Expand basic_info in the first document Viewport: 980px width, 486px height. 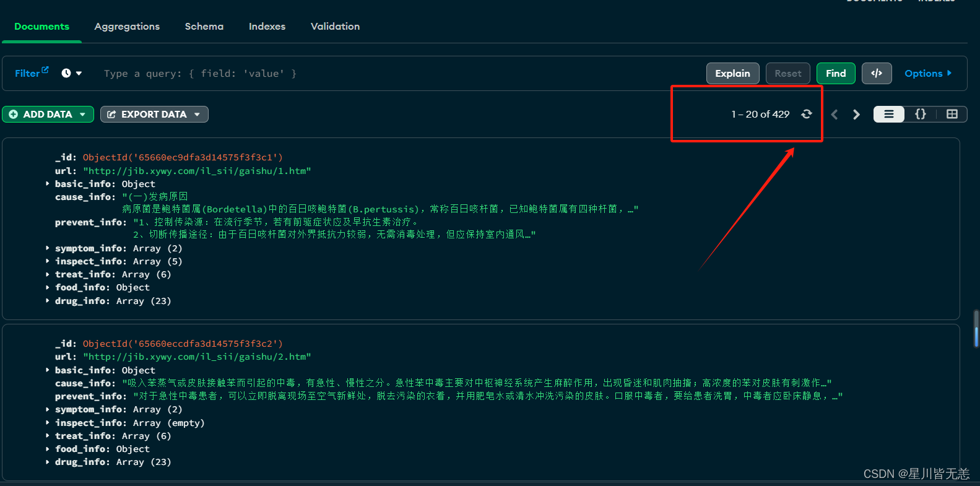coord(48,184)
